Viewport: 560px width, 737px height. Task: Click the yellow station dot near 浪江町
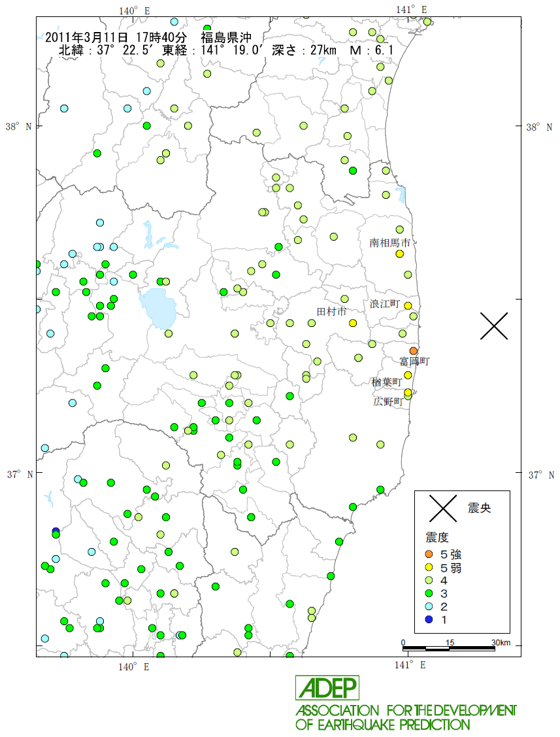[x=408, y=306]
